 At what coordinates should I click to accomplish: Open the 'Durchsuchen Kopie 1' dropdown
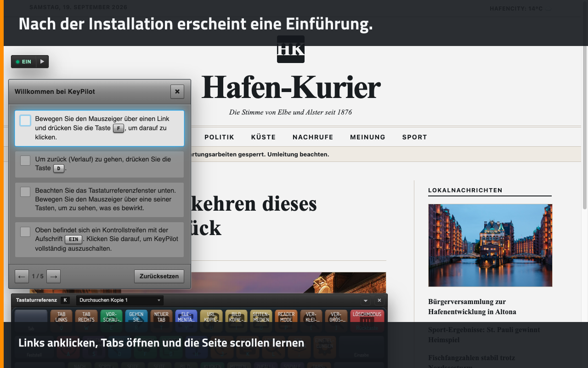(x=120, y=300)
